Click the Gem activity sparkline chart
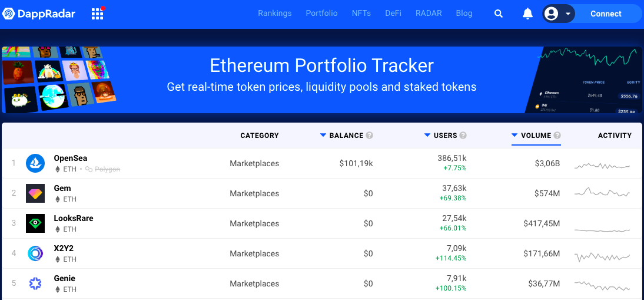The image size is (644, 300). tap(602, 192)
